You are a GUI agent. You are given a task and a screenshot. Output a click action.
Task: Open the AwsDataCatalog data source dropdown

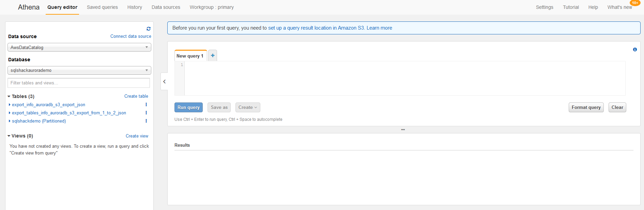tap(79, 47)
